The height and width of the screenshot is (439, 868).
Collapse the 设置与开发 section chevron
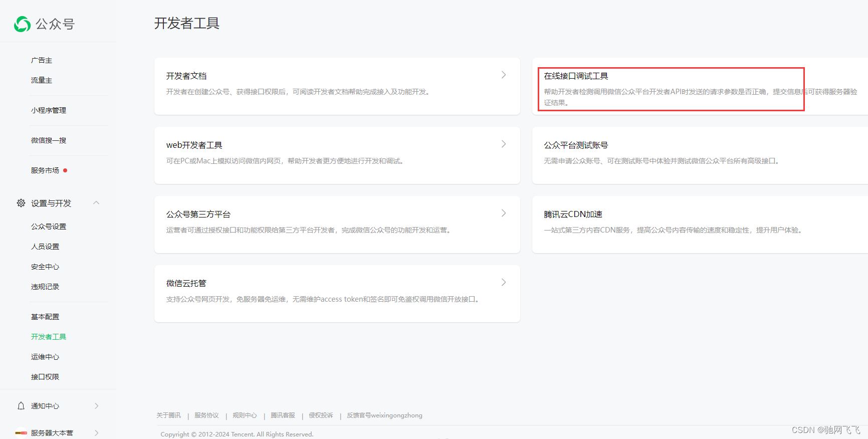pyautogui.click(x=96, y=202)
